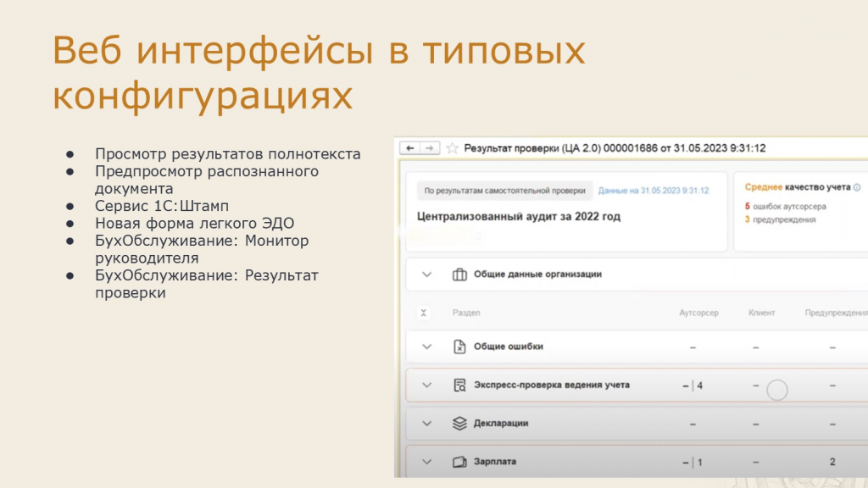The width and height of the screenshot is (868, 488).
Task: Click the Зарплата wallet icon
Action: [459, 462]
